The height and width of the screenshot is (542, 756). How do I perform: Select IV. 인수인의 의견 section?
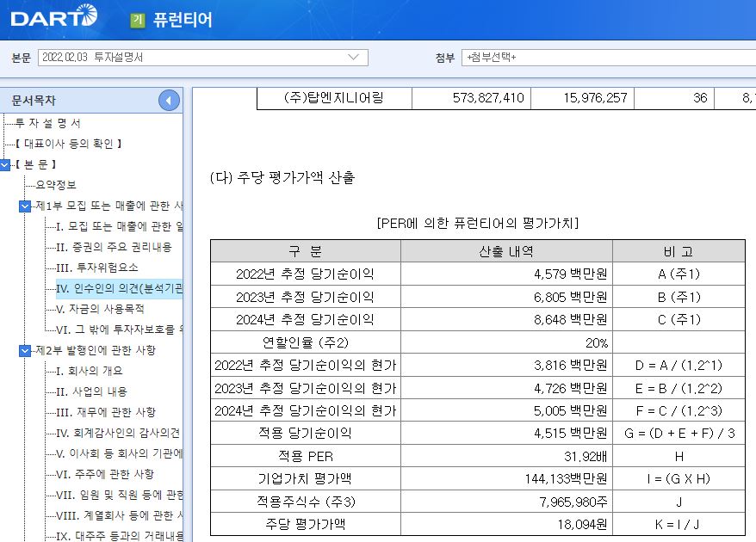[119, 288]
